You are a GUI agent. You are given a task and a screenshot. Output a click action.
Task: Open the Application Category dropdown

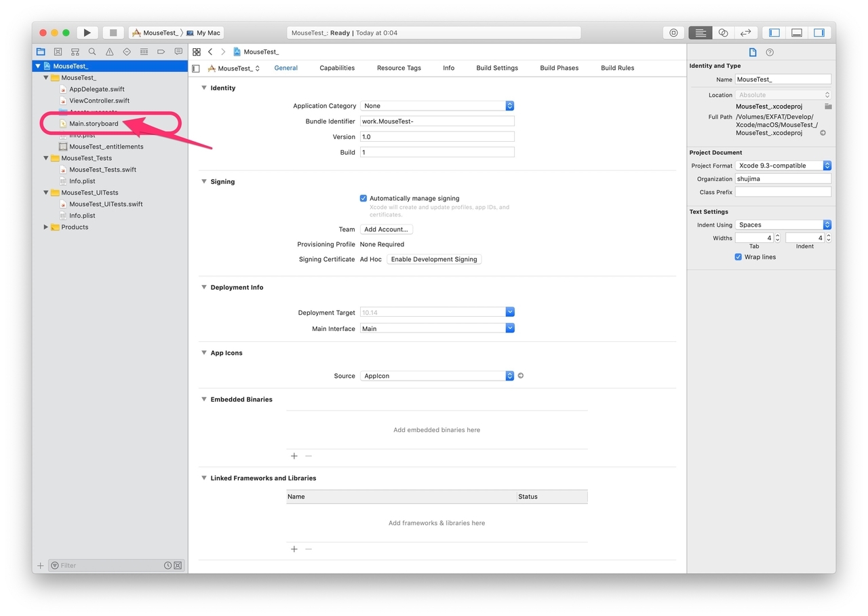(437, 106)
